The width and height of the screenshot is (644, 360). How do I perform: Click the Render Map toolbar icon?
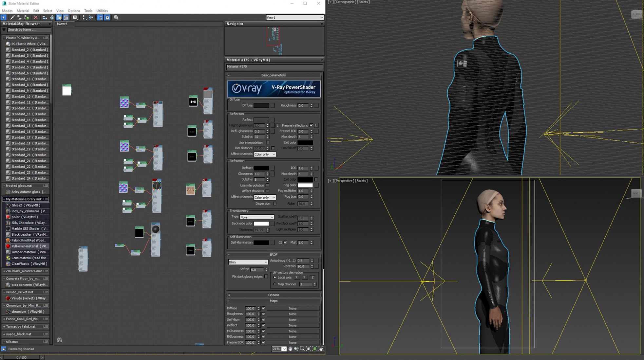coord(75,17)
